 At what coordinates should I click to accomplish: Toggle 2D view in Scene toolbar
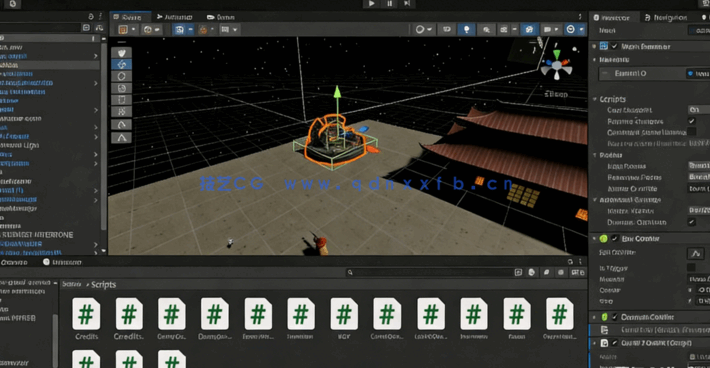click(446, 29)
